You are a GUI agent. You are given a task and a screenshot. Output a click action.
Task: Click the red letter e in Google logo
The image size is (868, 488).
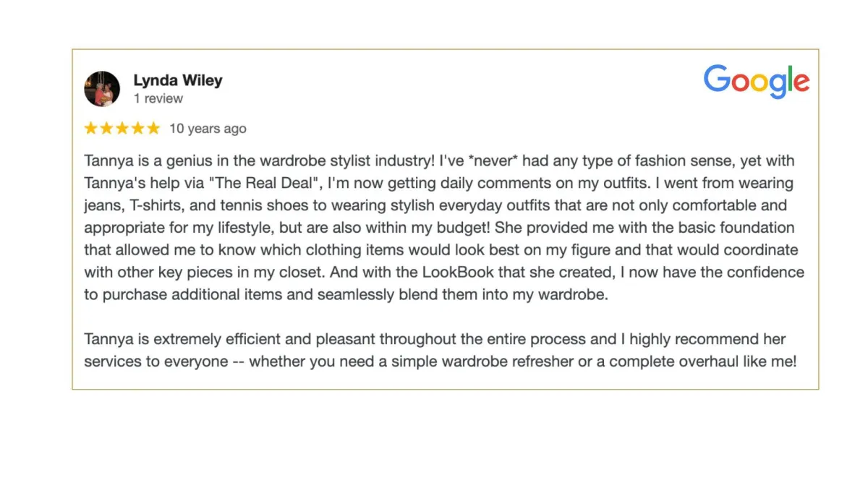(x=800, y=83)
